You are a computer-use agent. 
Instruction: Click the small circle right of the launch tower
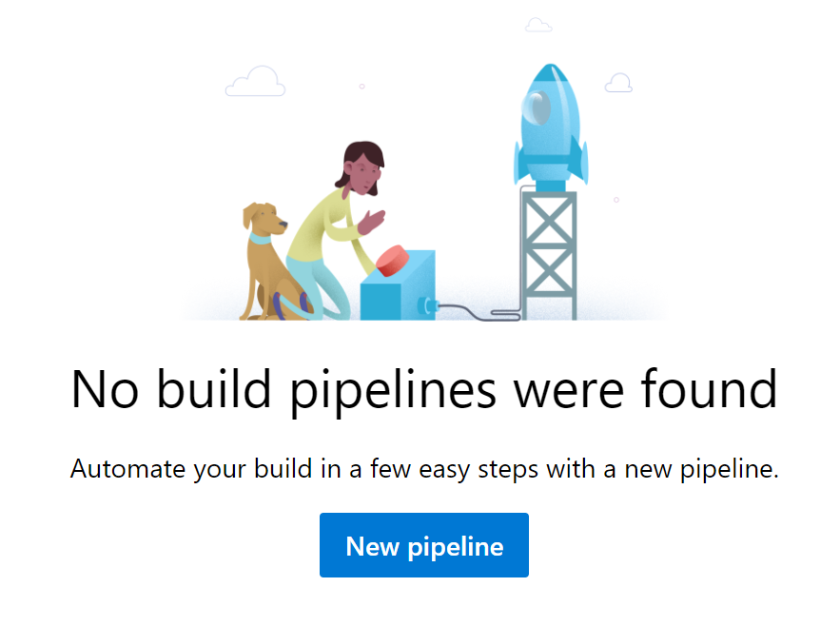(616, 200)
